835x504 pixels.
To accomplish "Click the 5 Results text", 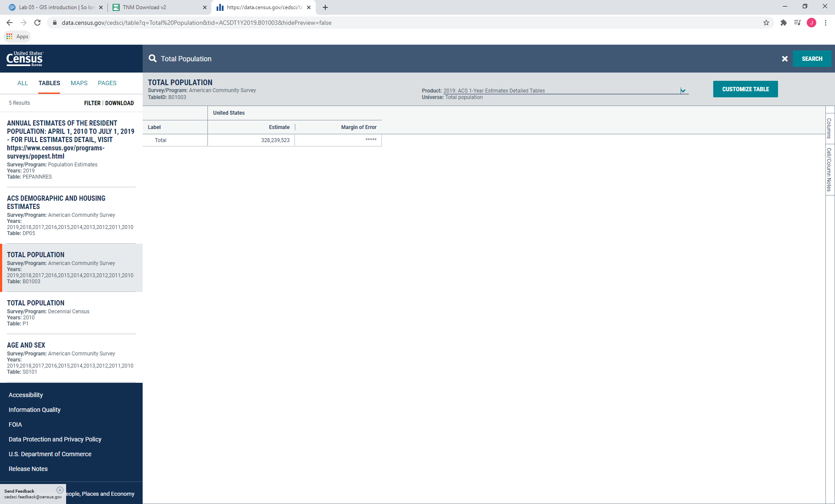I will 20,103.
